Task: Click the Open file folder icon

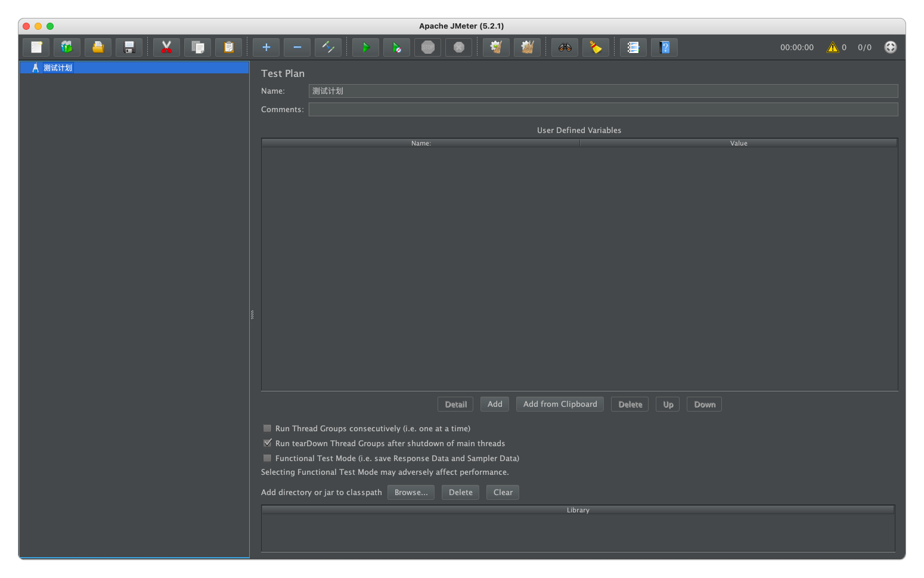Action: (x=98, y=47)
